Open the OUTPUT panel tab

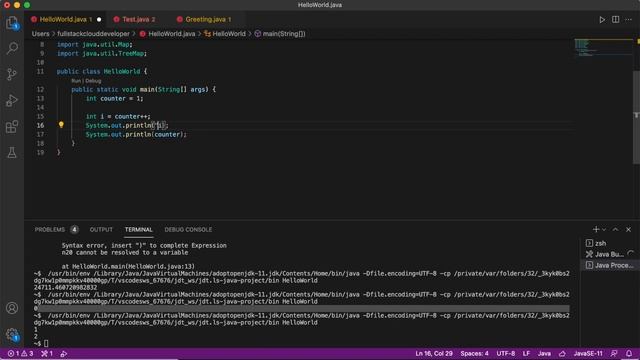101,229
